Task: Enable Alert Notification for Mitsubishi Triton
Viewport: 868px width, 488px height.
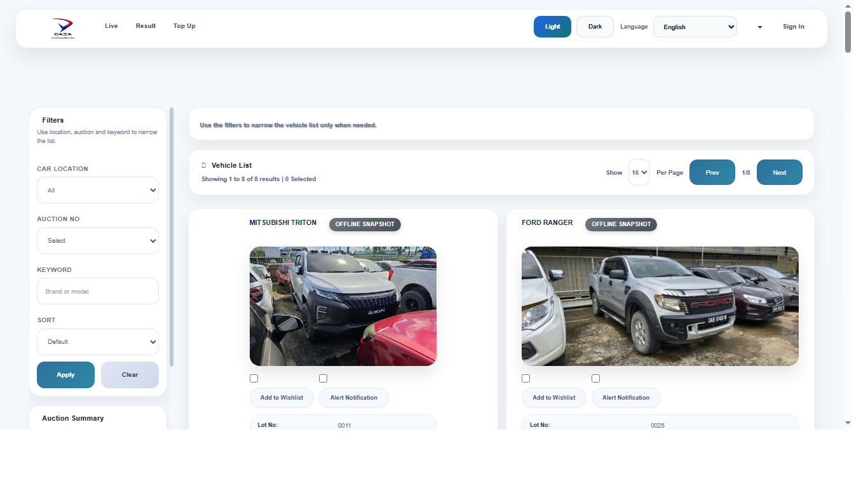Action: coord(354,398)
